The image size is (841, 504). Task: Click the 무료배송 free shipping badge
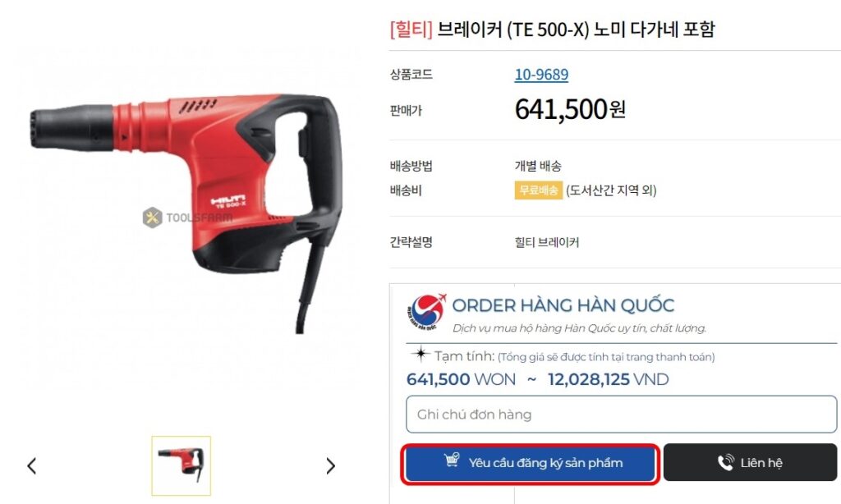(x=538, y=190)
